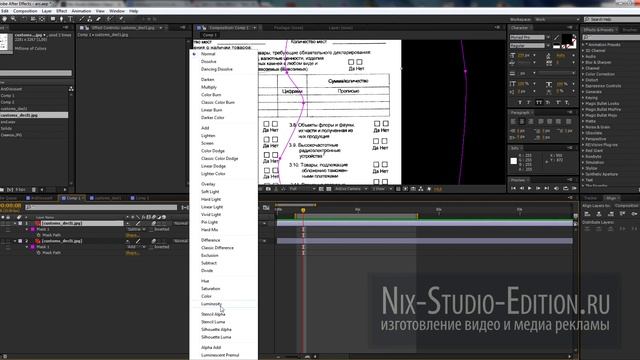This screenshot has height=360, width=640.
Task: Open the Composition menu
Action: tap(25, 11)
